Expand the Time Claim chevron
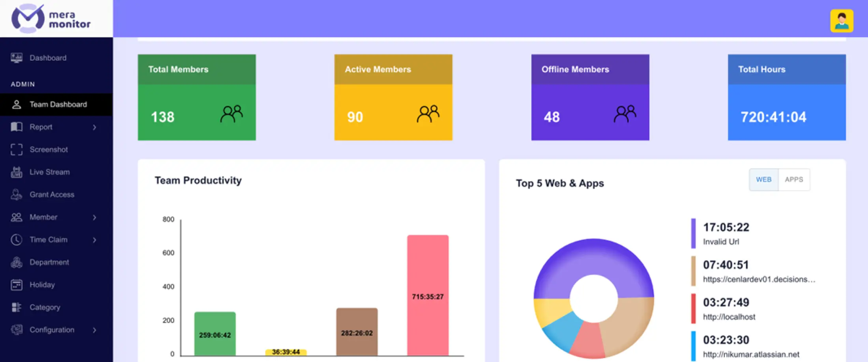 click(95, 240)
